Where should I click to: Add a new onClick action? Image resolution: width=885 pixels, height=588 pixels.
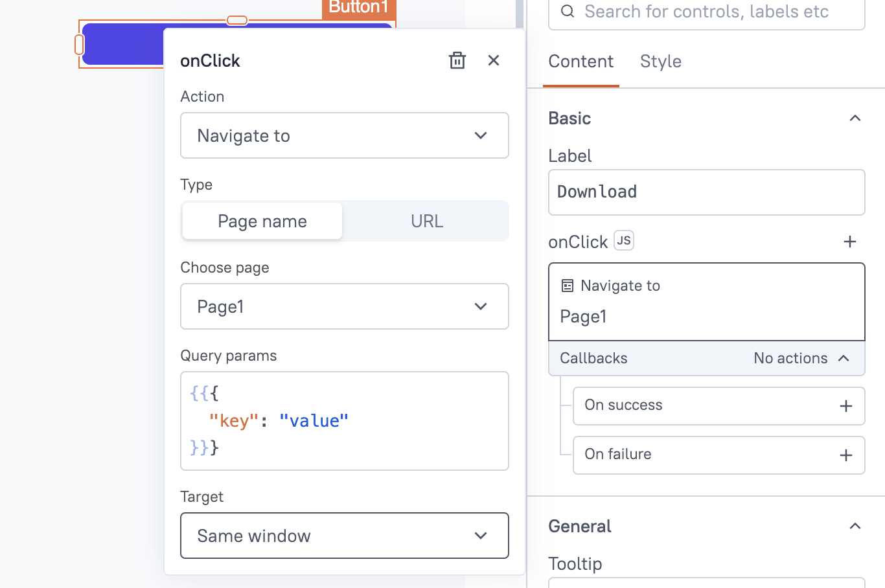point(850,242)
